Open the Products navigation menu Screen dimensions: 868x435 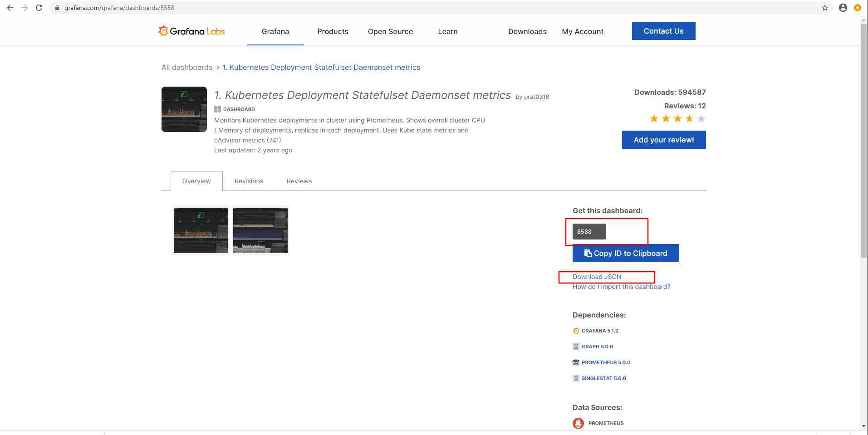[x=333, y=31]
